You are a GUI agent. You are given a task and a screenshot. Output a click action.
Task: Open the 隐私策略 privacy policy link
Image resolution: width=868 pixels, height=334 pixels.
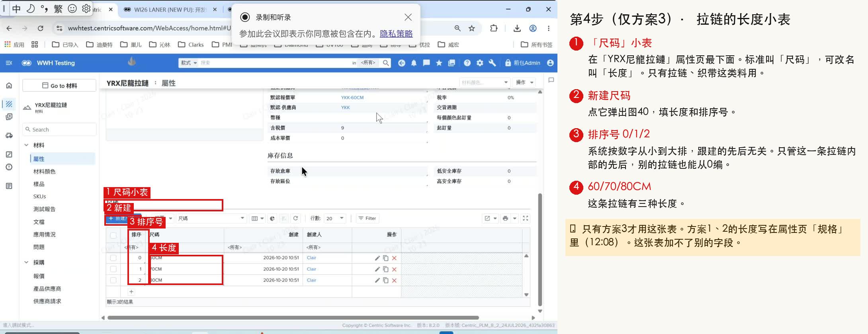point(396,34)
